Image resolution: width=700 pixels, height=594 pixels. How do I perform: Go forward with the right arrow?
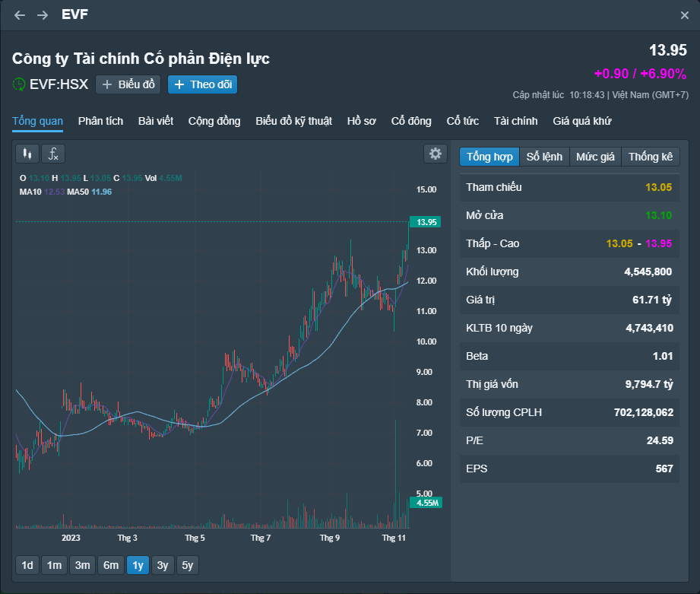[x=43, y=15]
